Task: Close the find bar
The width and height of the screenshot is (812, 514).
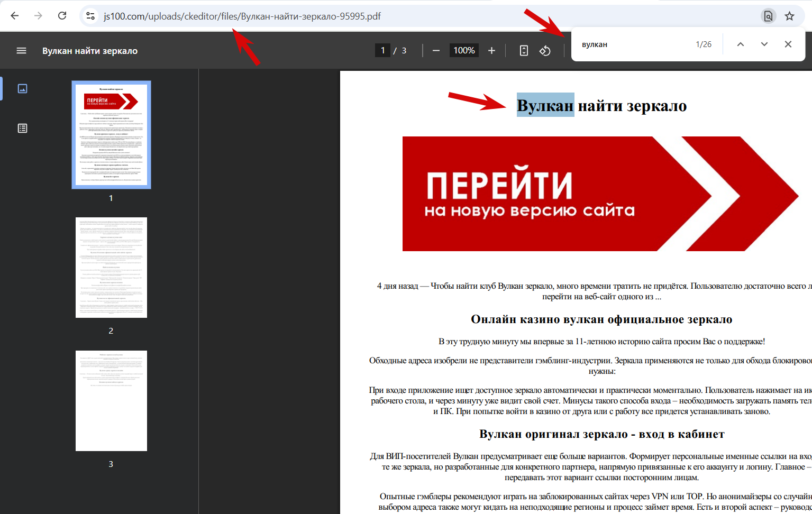Action: pos(788,44)
